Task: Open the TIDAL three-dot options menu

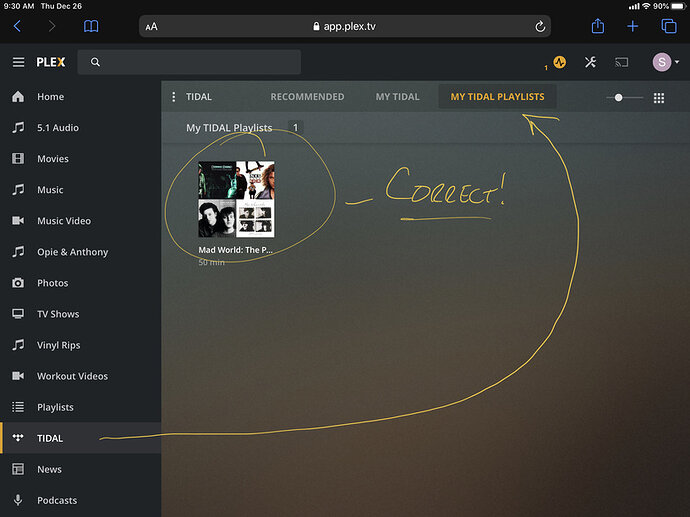Action: [x=174, y=97]
